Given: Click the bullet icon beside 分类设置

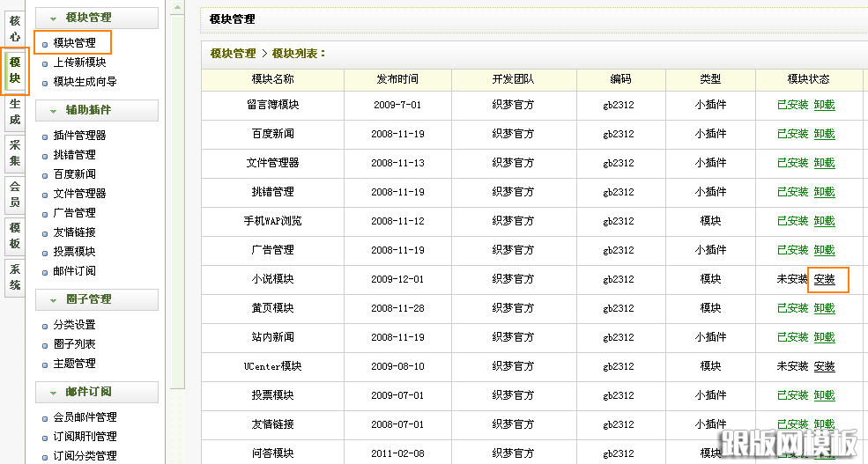Looking at the screenshot, I should click(x=46, y=326).
